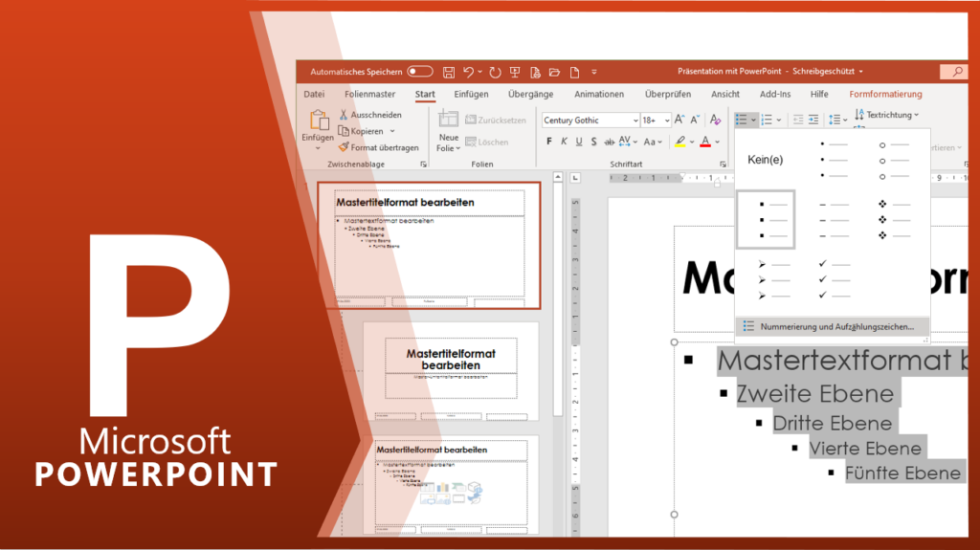
Task: Click the Redo icon in title bar
Action: point(495,73)
